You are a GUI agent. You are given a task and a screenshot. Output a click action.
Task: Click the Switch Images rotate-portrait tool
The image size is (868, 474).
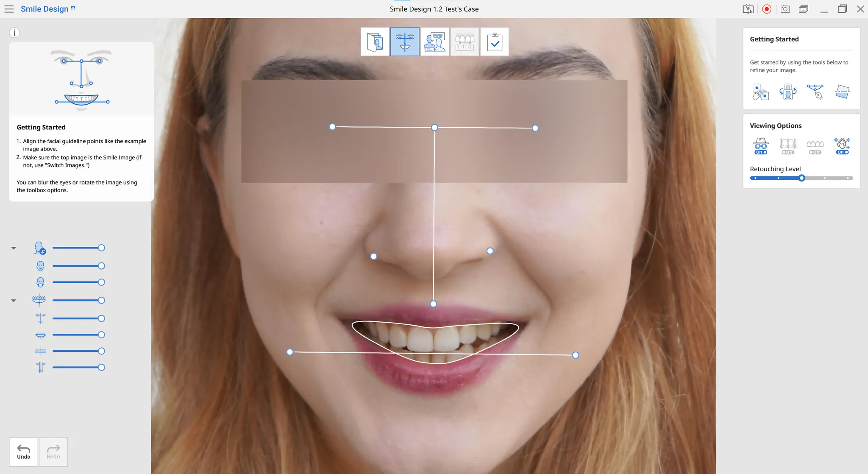click(x=788, y=92)
